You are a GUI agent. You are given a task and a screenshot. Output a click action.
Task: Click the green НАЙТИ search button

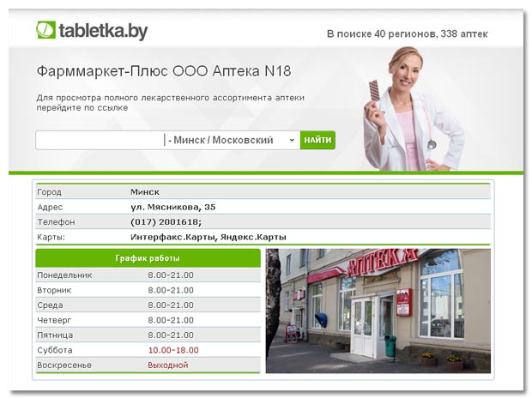[x=317, y=140]
